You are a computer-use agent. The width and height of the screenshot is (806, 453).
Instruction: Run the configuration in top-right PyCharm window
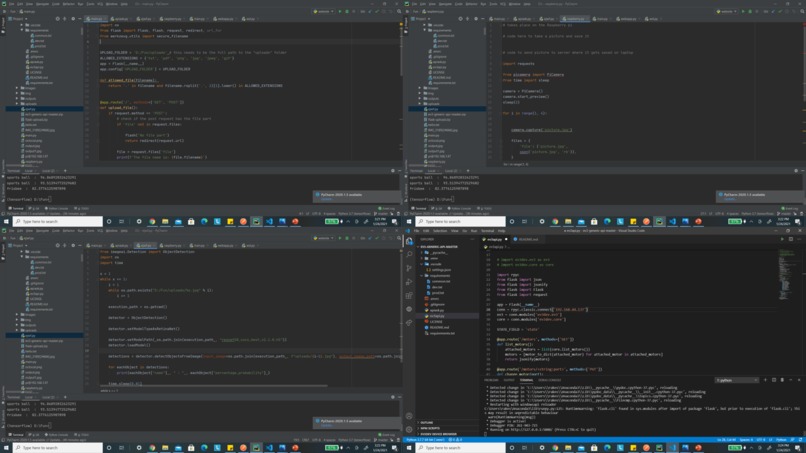743,11
